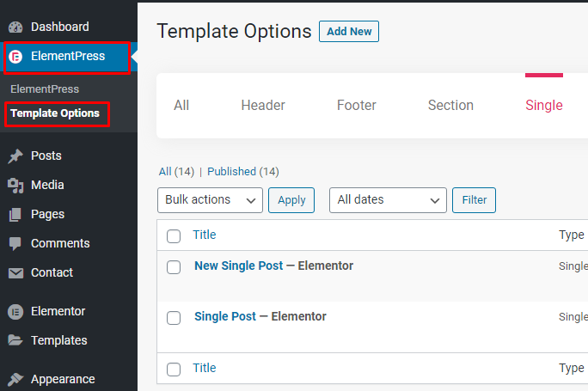This screenshot has width=588, height=391.
Task: Click the Appearance paintbrush icon
Action: 15,379
